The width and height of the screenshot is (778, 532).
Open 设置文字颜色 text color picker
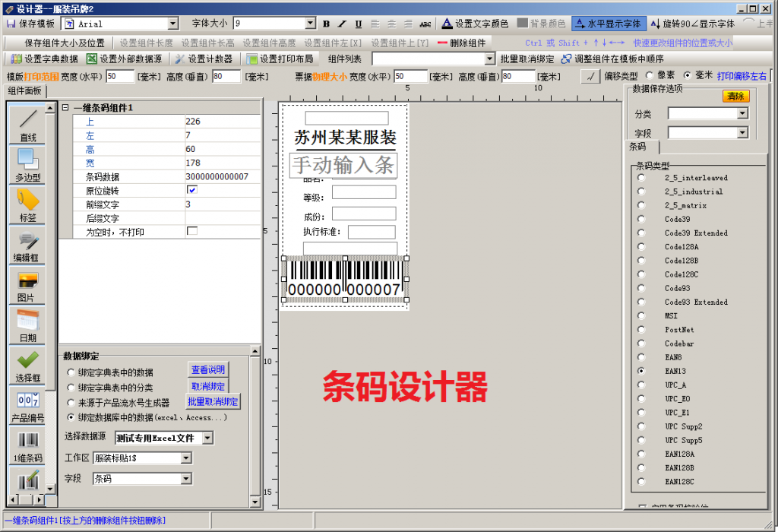[x=475, y=24]
